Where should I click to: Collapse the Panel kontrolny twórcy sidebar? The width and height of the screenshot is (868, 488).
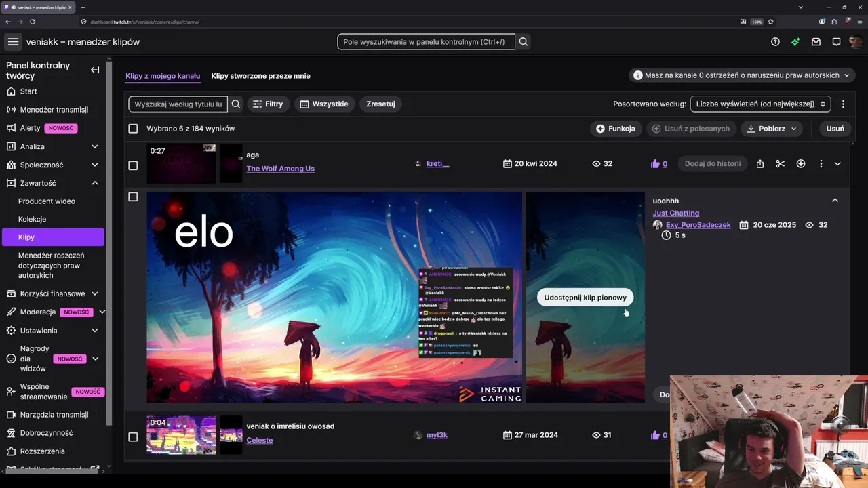click(95, 70)
